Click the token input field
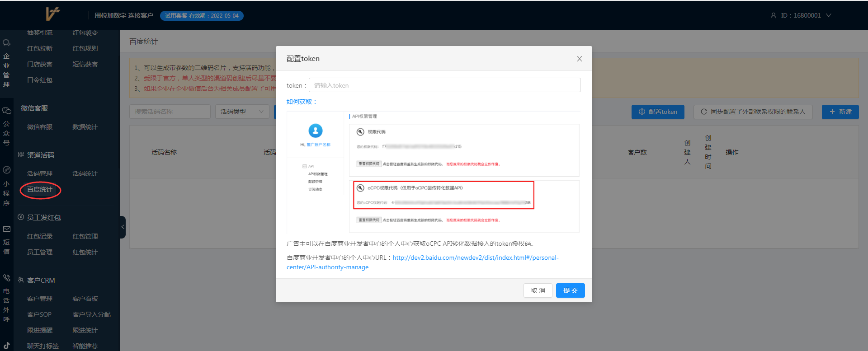Screen dimensions: 868x351 (444, 85)
